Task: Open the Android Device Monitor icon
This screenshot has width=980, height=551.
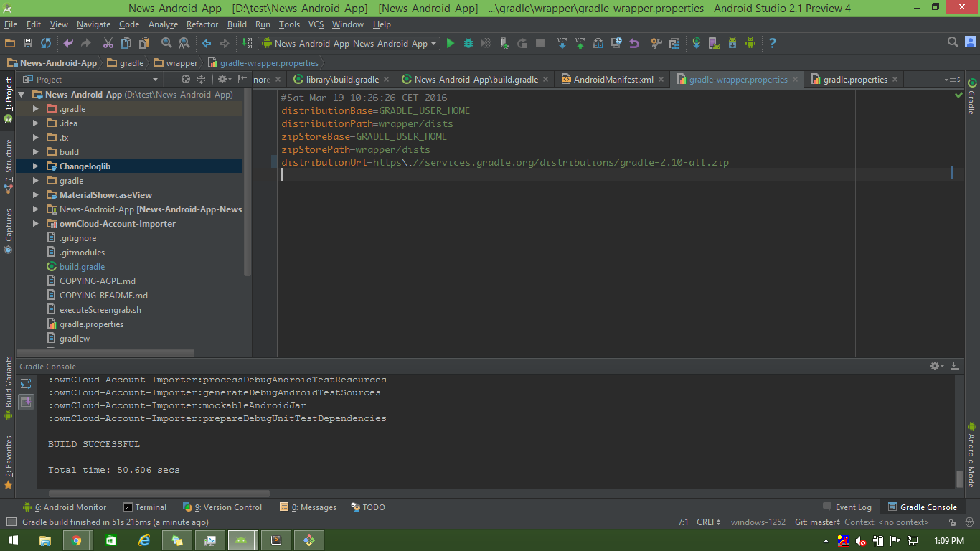Action: click(750, 43)
